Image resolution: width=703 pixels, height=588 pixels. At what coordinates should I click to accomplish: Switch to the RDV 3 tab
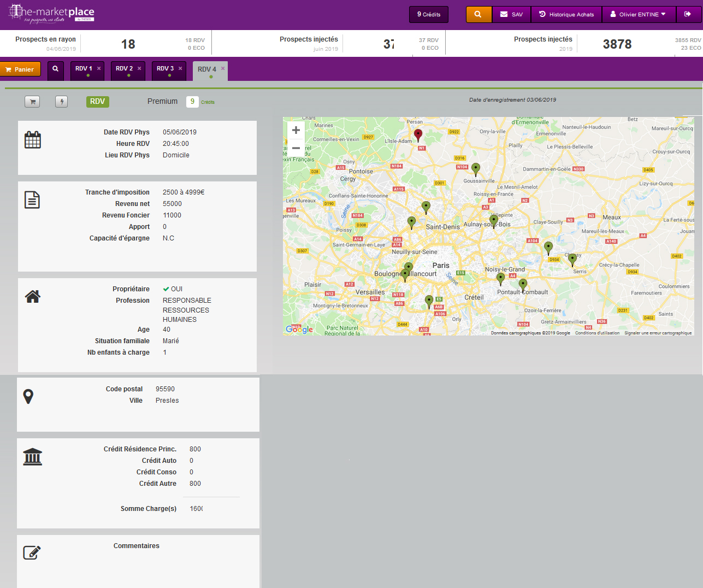coord(165,69)
